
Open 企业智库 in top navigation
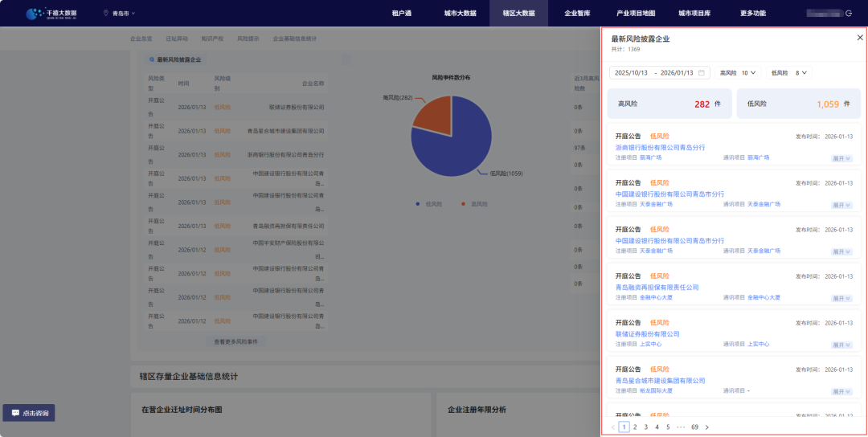click(577, 14)
